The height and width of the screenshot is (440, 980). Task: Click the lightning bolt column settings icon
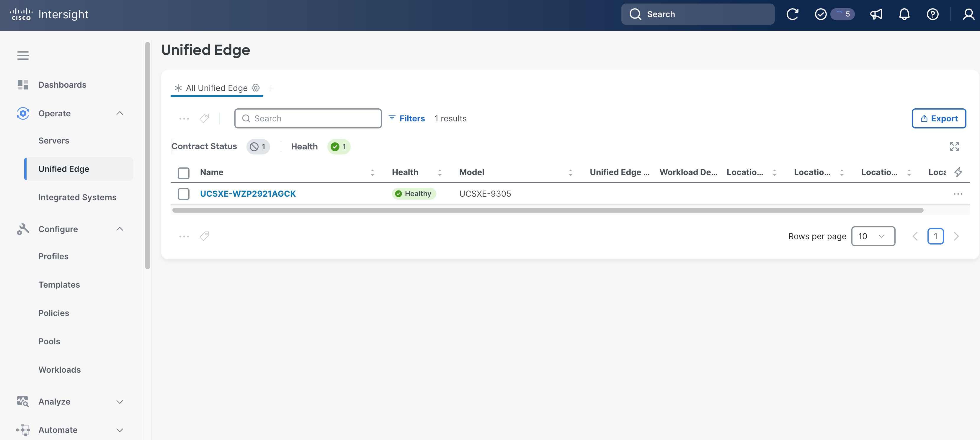[958, 172]
